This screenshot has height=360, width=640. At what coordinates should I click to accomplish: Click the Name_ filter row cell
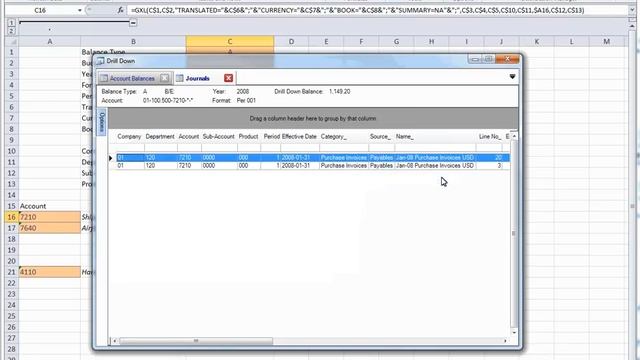435,148
